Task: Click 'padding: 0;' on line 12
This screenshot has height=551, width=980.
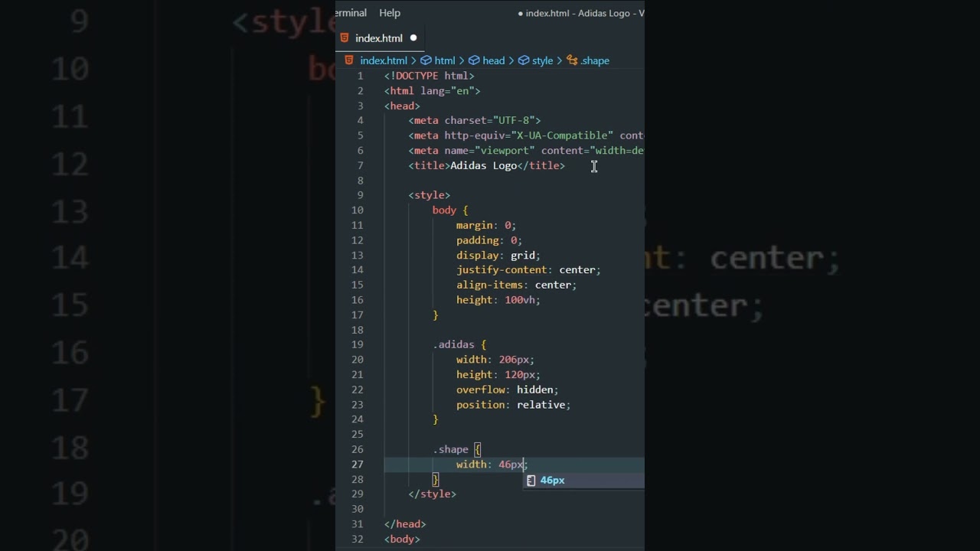Action: coord(490,240)
